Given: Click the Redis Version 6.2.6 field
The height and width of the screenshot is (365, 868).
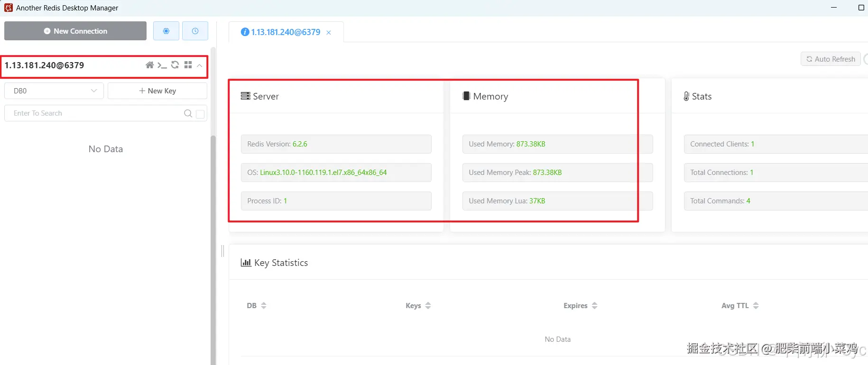Looking at the screenshot, I should click(x=336, y=144).
